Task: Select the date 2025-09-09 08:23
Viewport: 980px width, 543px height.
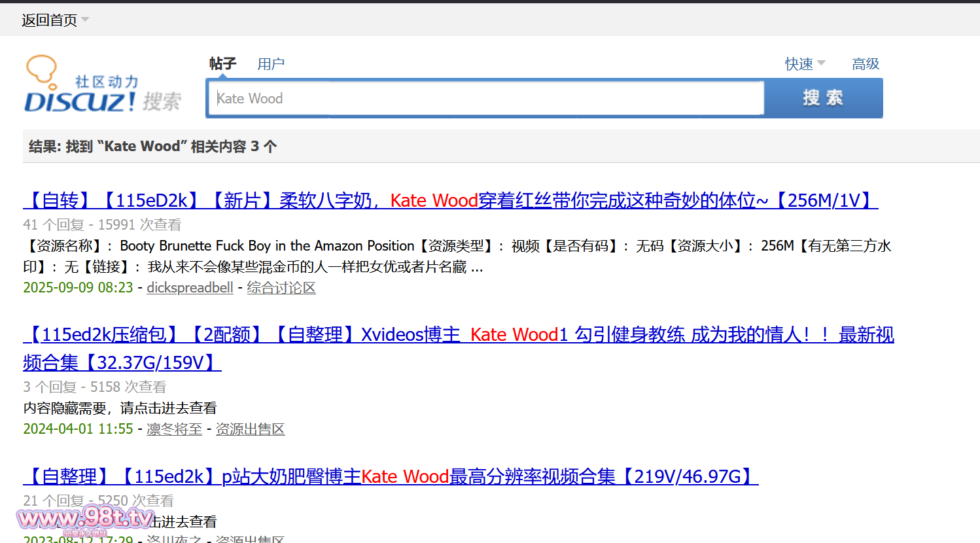Action: pyautogui.click(x=78, y=287)
